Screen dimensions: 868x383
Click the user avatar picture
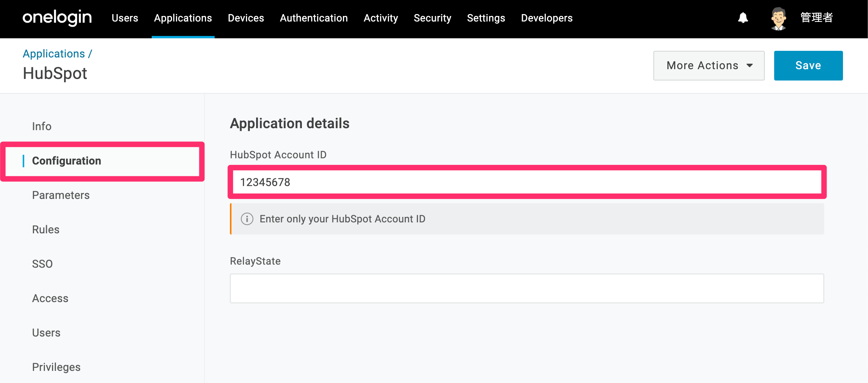coord(778,18)
